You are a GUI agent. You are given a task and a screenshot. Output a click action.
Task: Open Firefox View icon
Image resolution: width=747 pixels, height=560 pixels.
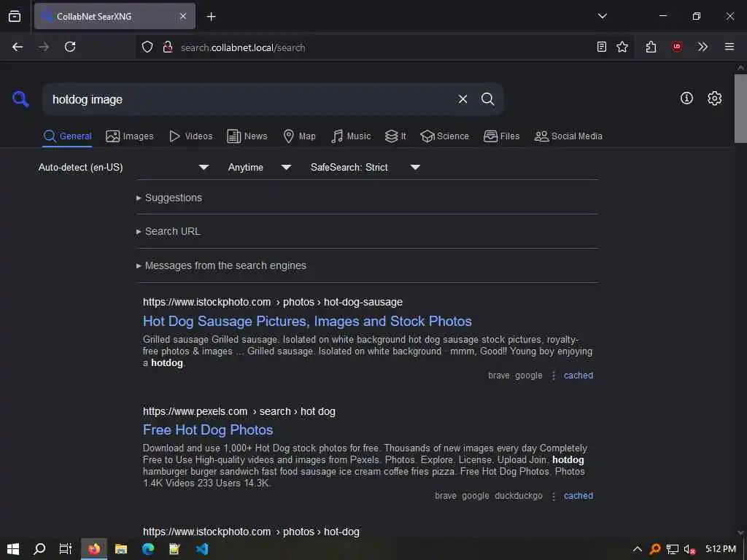tap(15, 16)
